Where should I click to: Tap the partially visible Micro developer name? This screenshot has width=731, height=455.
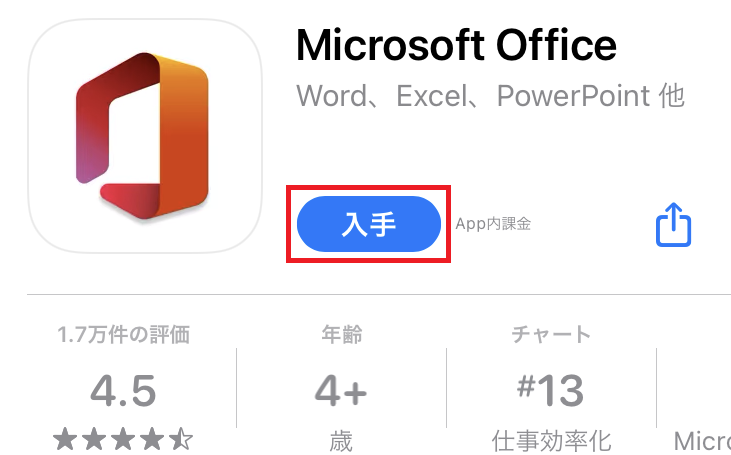pyautogui.click(x=702, y=441)
